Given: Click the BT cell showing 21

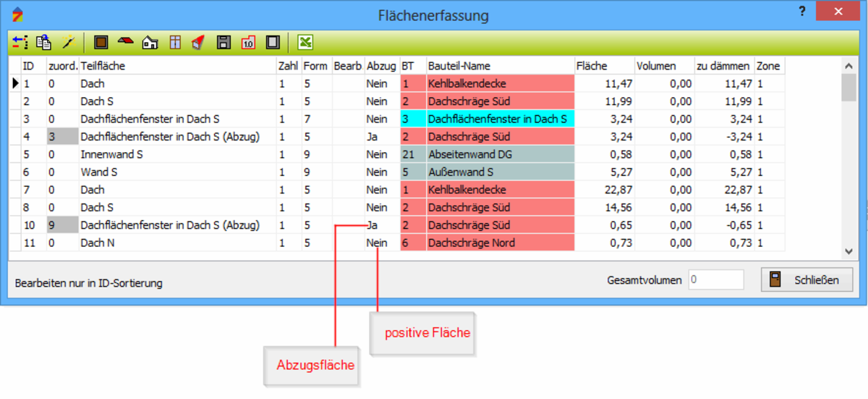Looking at the screenshot, I should point(413,154).
